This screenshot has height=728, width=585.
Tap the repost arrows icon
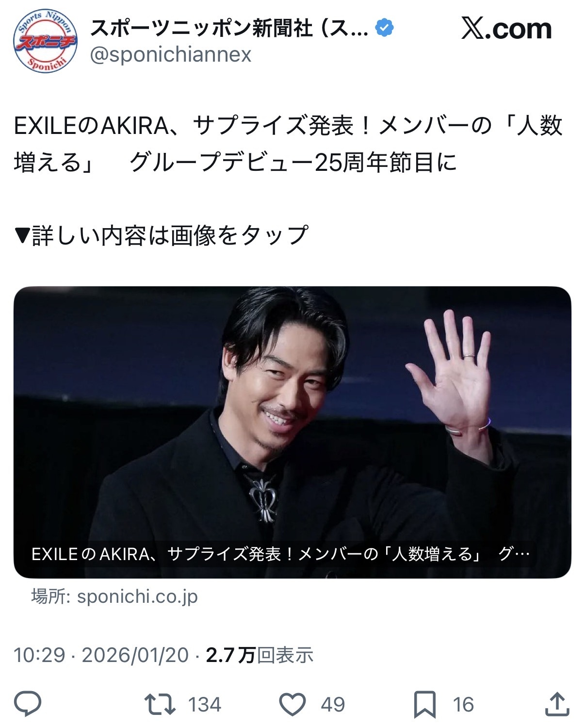pos(160,705)
